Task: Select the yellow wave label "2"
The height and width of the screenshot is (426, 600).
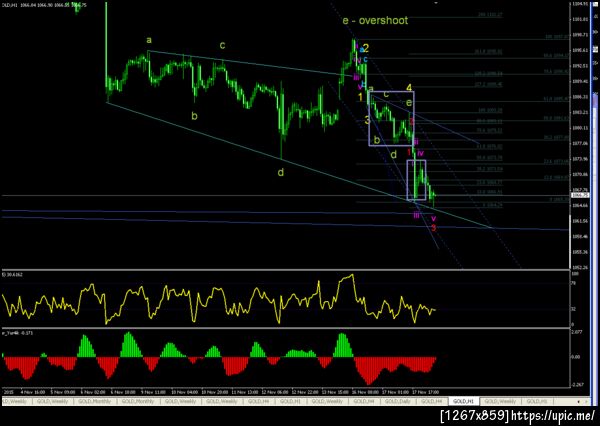Action: [366, 48]
